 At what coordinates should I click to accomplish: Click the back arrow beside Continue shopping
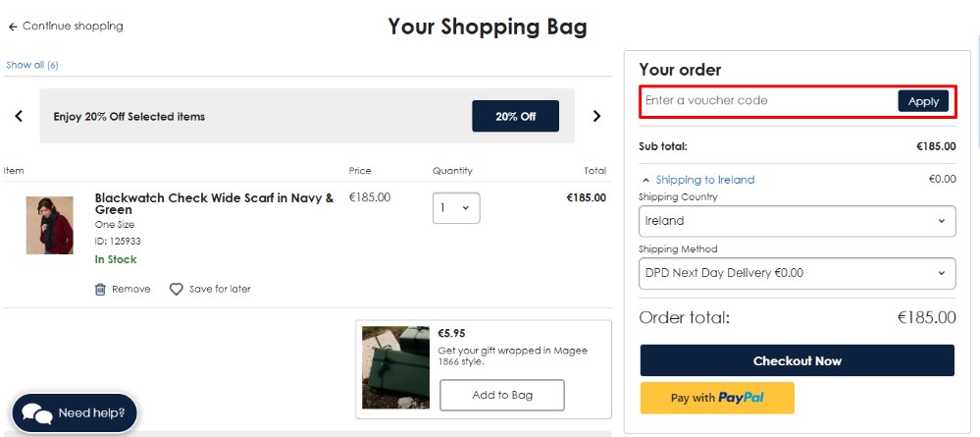tap(13, 27)
